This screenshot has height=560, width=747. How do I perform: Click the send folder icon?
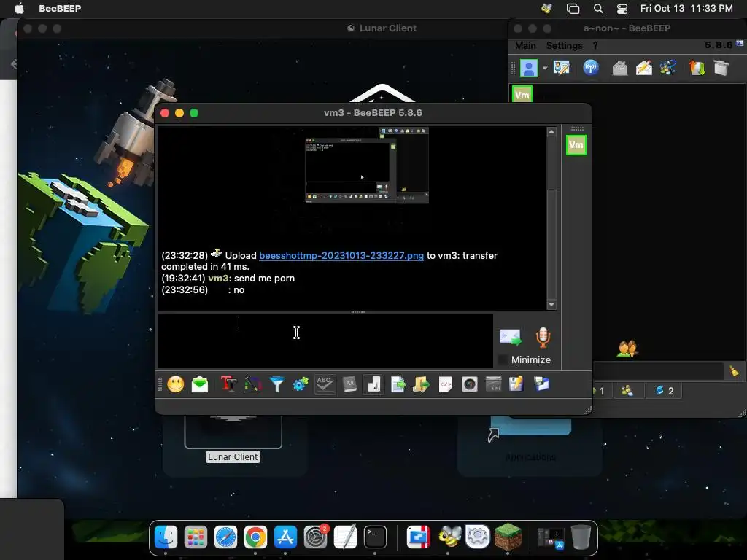(x=421, y=384)
